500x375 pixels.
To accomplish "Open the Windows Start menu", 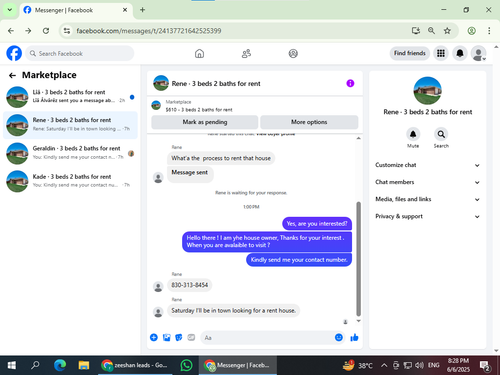I will tap(12, 365).
